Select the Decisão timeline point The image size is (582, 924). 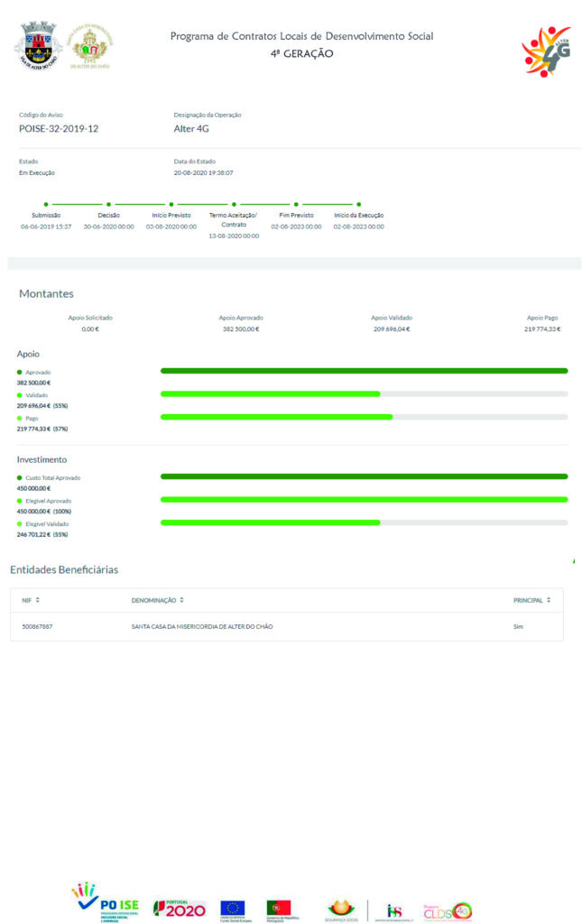(x=108, y=205)
